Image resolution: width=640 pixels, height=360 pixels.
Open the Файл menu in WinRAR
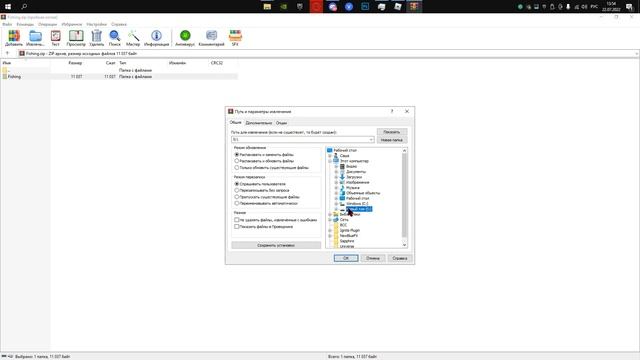coord(7,24)
